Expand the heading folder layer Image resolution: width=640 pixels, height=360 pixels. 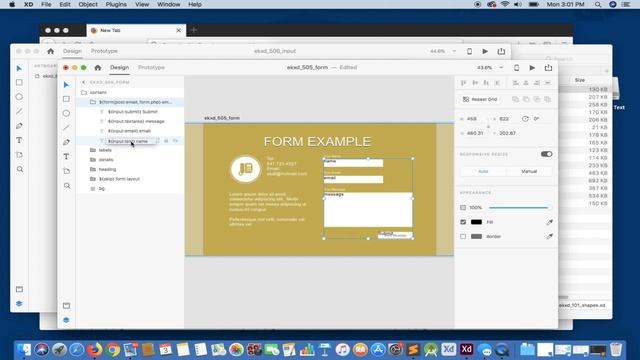(x=93, y=169)
